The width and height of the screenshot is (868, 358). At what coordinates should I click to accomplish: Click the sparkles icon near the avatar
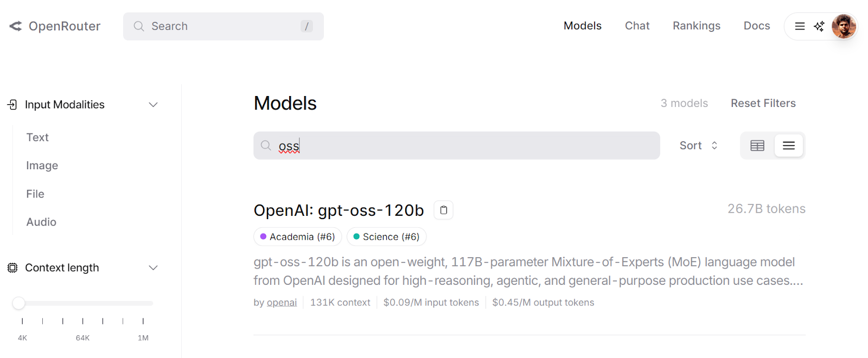click(x=819, y=25)
